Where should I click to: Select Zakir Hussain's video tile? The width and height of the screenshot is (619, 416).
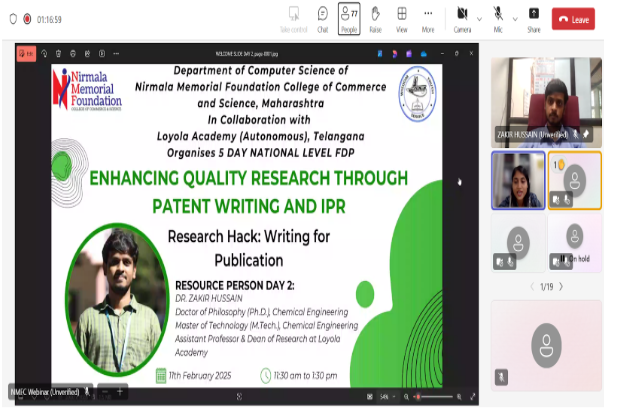546,102
